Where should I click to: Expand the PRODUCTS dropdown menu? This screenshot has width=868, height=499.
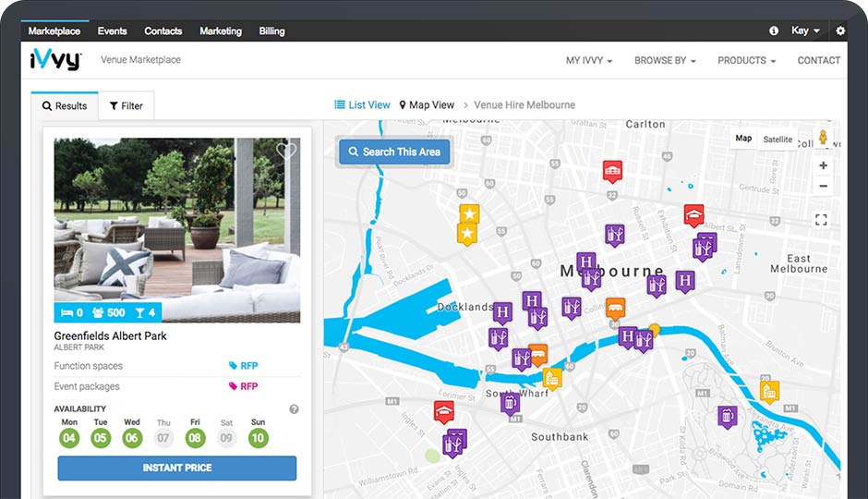746,60
